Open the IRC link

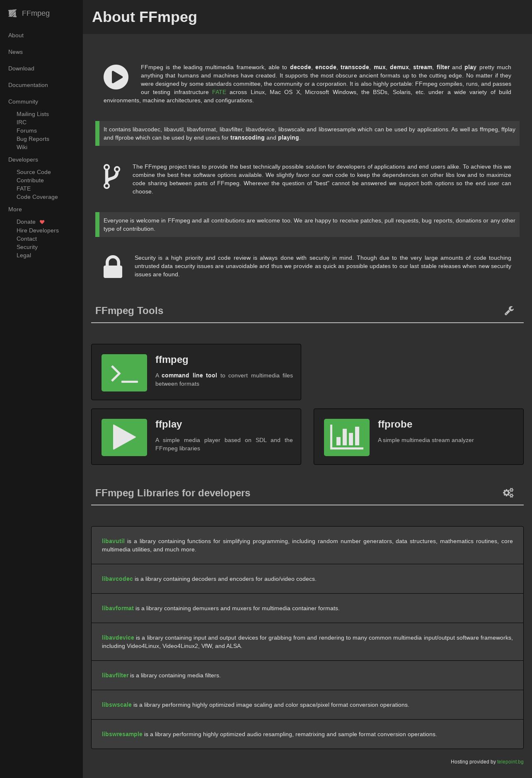[22, 122]
